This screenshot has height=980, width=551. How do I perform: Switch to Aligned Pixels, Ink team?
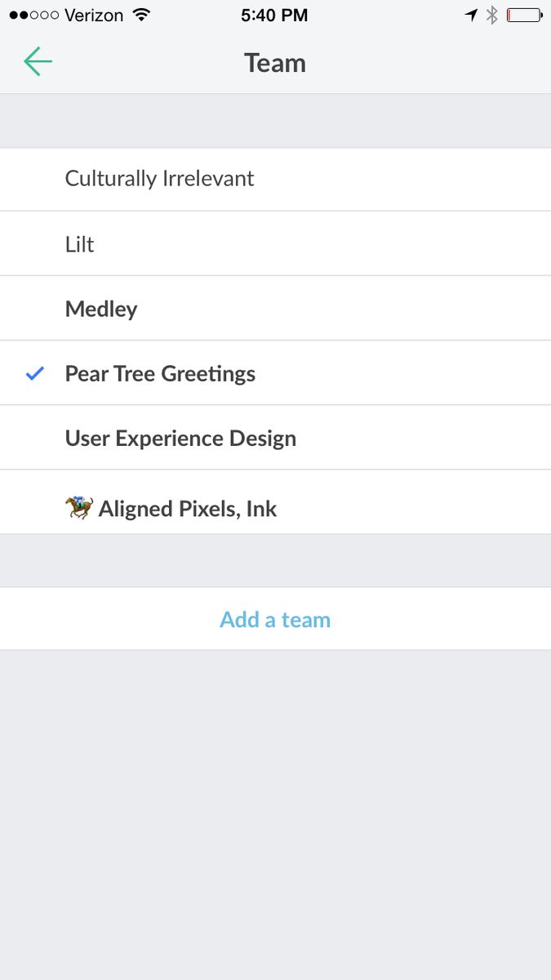(x=188, y=509)
